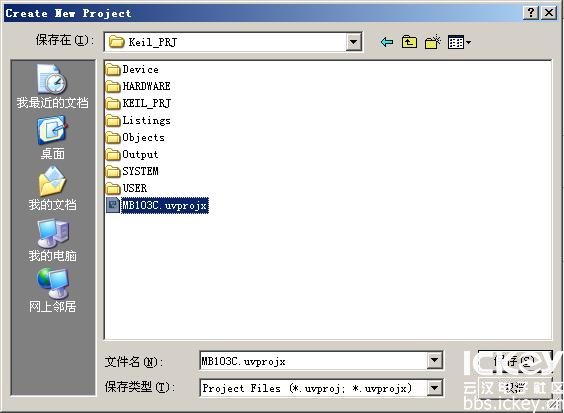Open the view menu icon
This screenshot has height=413, width=564.
(459, 42)
